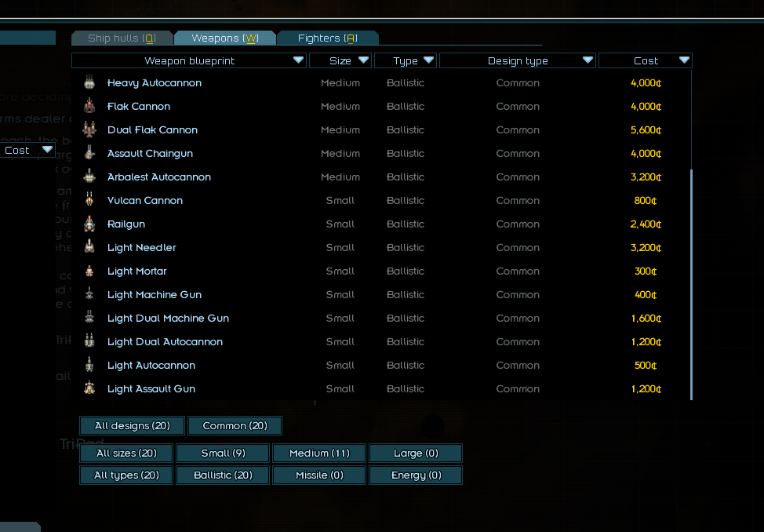The height and width of the screenshot is (532, 764).
Task: Click the 2,400¢ Railgun cost
Action: coord(646,224)
